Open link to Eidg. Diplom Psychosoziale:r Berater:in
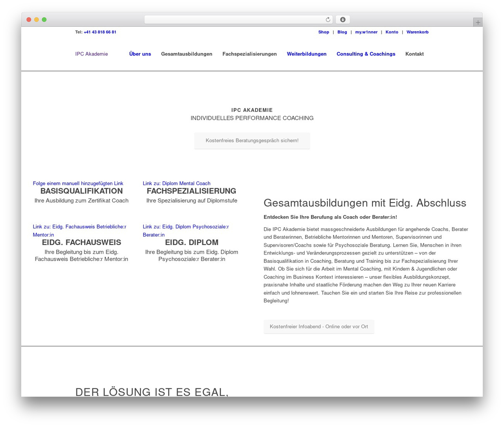The width and height of the screenshot is (504, 427). 186,230
